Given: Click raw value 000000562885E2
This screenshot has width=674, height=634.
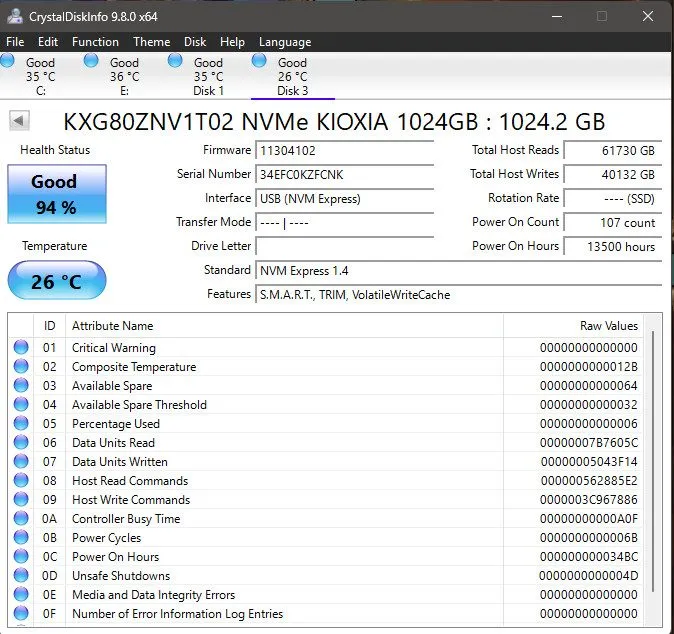Looking at the screenshot, I should pos(589,480).
